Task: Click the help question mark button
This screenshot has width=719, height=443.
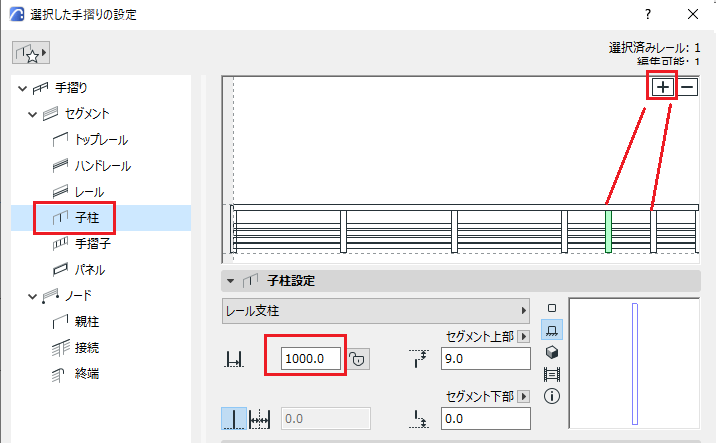Action: [647, 14]
